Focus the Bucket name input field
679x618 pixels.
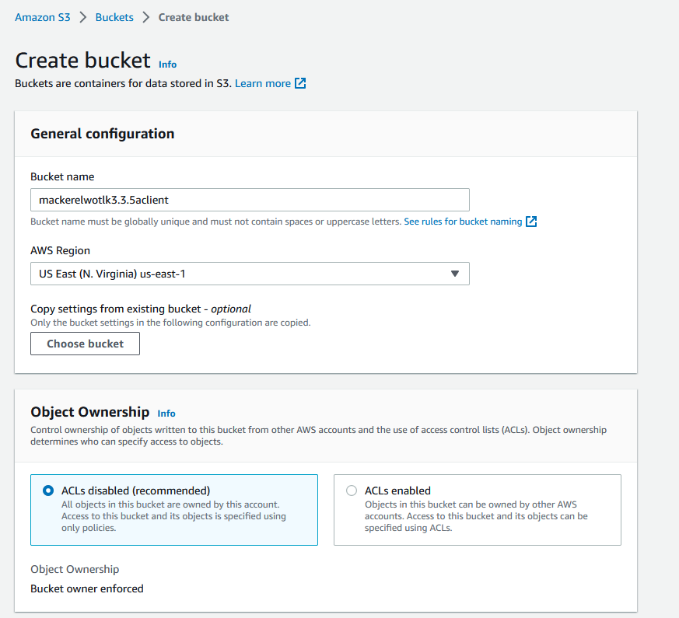[x=250, y=200]
